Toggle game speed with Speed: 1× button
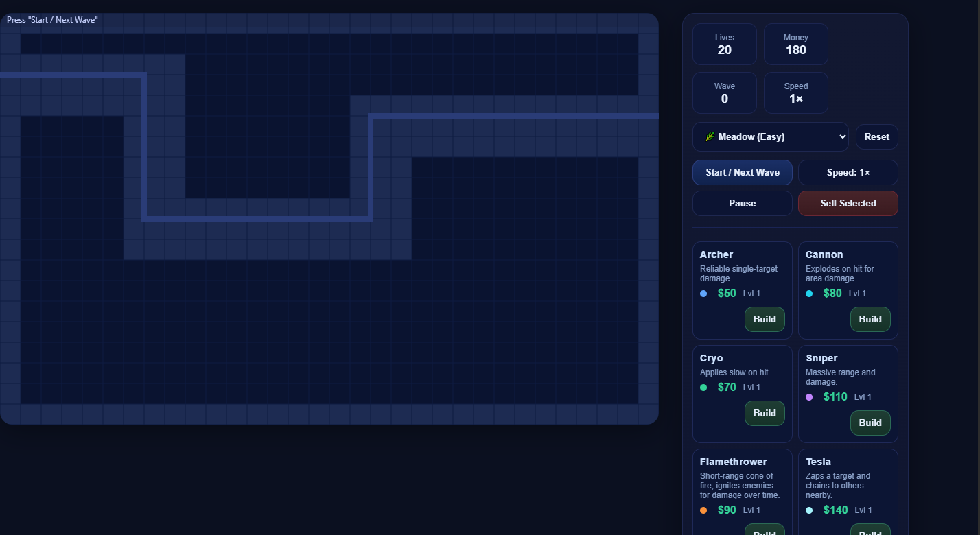Viewport: 980px width, 535px height. click(x=848, y=172)
